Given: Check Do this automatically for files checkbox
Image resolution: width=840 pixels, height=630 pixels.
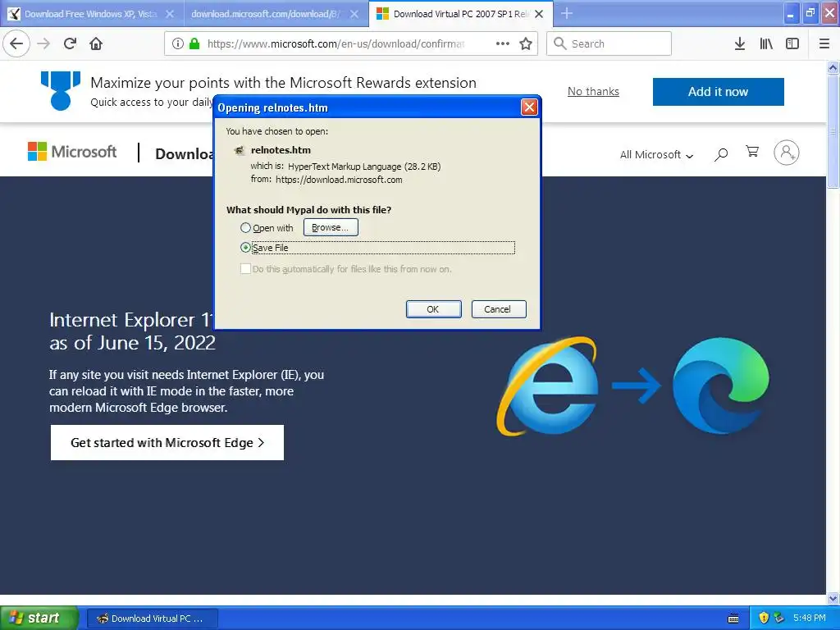Looking at the screenshot, I should click(x=245, y=269).
